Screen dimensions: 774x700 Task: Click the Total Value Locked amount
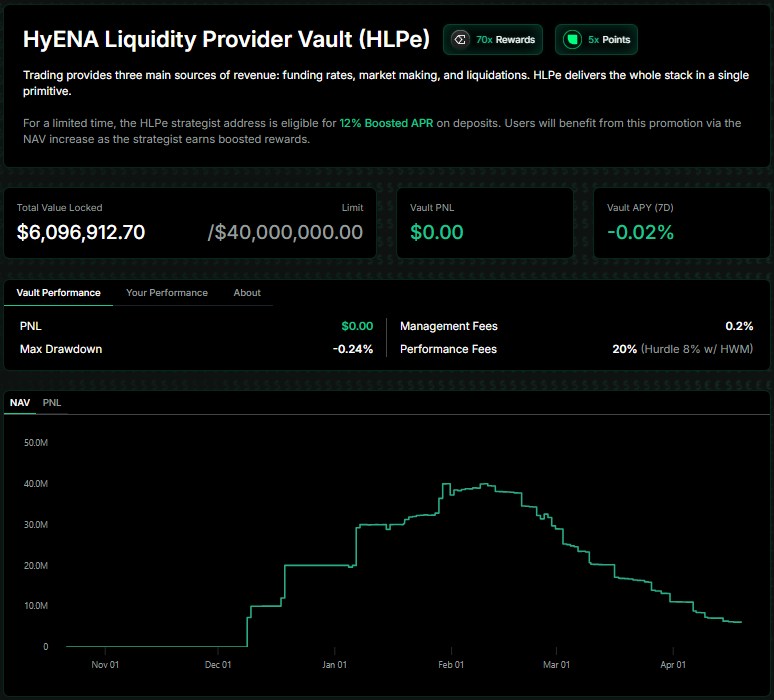point(81,232)
